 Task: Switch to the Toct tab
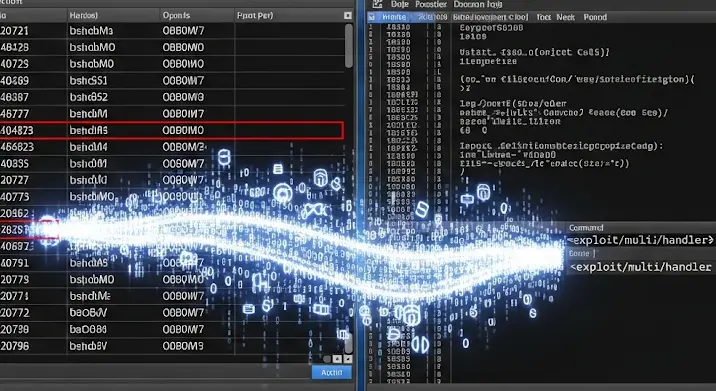(x=543, y=17)
